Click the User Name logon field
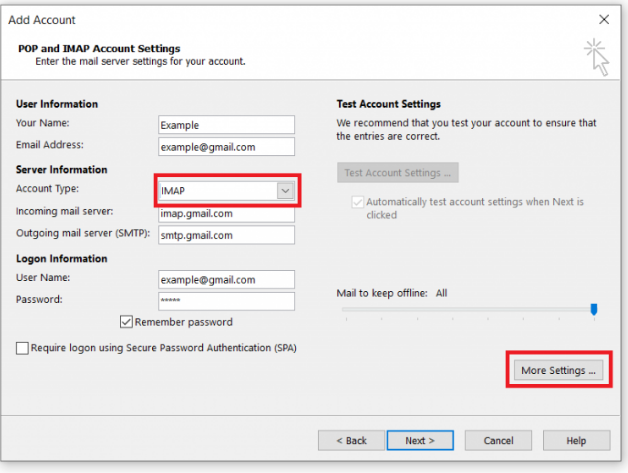Screen dimensions: 628x473 pyautogui.click(x=227, y=280)
